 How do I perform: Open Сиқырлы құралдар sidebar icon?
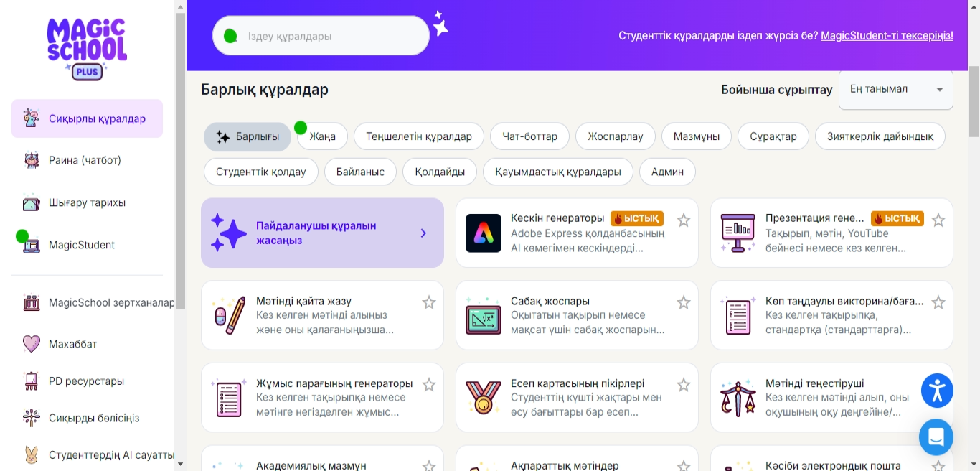(31, 118)
